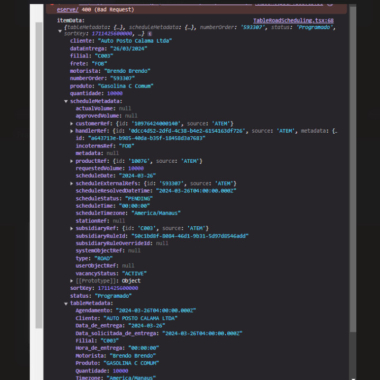Select the dataEntrega "26/03/2024" value
The width and height of the screenshot is (380, 380).
(x=129, y=48)
